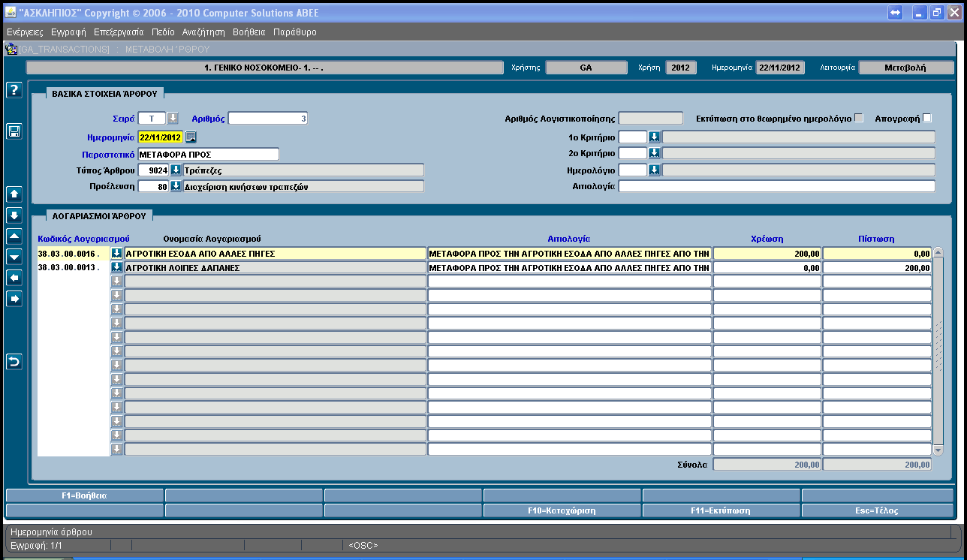Click the up arrow sidebar icon
The width and height of the screenshot is (967, 560).
[14, 194]
